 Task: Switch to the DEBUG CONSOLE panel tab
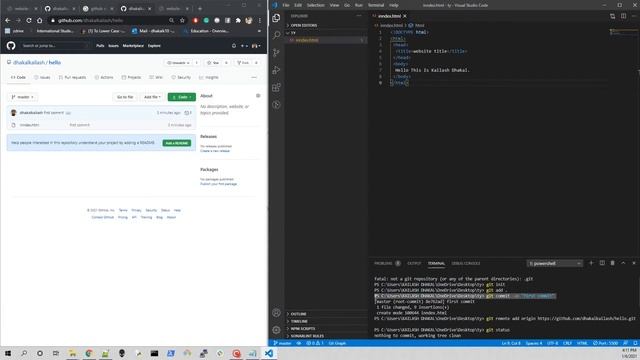click(466, 263)
